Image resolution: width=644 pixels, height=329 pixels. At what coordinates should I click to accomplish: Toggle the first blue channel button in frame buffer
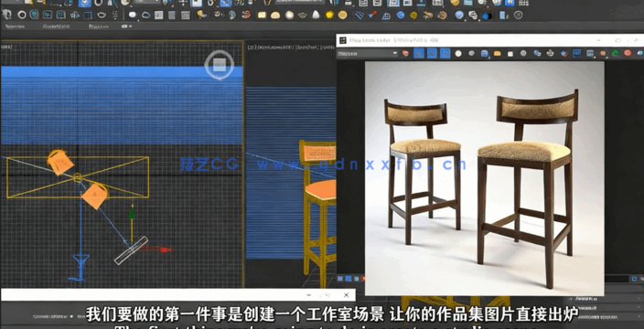tap(419, 53)
